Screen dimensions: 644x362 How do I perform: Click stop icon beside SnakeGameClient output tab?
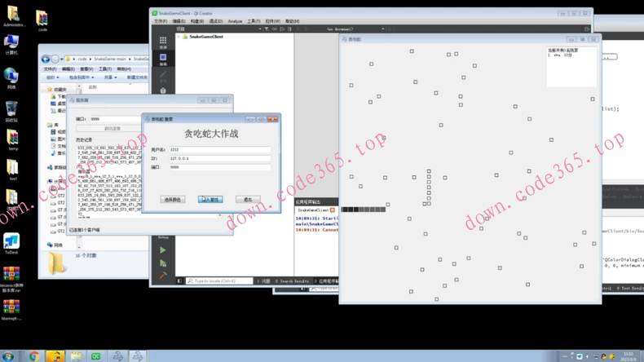[333, 210]
